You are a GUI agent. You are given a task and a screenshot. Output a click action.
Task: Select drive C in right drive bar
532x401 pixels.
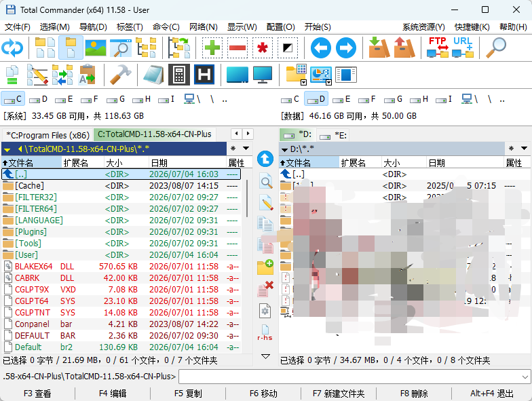tap(290, 99)
